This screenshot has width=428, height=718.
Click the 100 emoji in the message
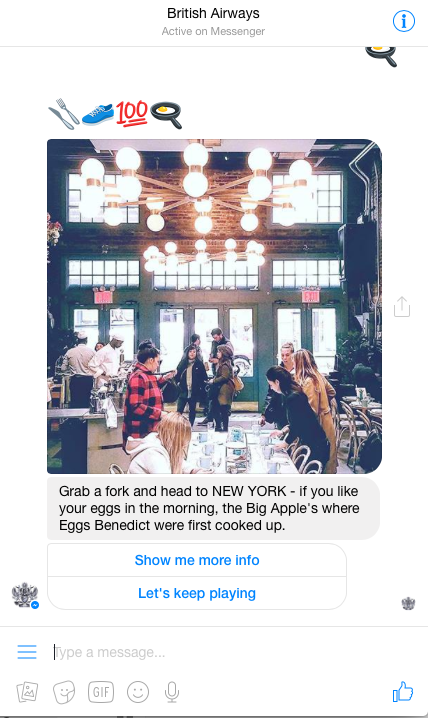point(131,113)
